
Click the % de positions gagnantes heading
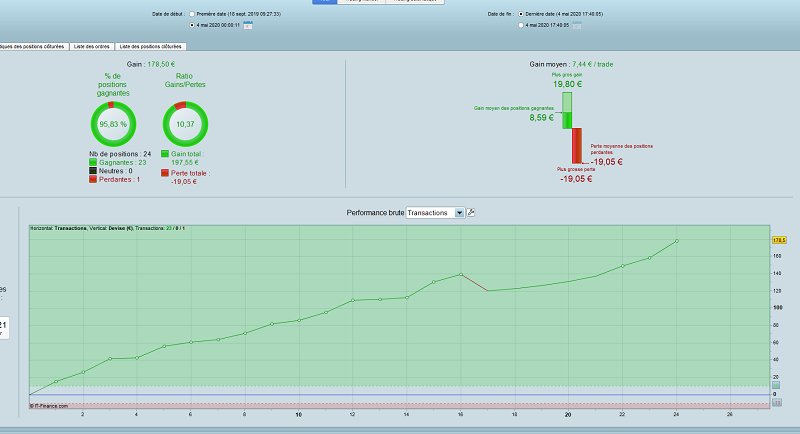pyautogui.click(x=113, y=85)
